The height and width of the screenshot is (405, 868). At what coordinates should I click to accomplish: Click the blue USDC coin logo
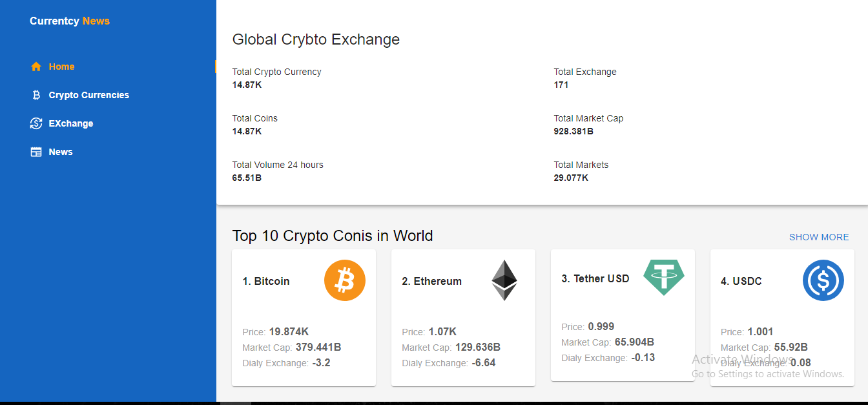coord(823,280)
